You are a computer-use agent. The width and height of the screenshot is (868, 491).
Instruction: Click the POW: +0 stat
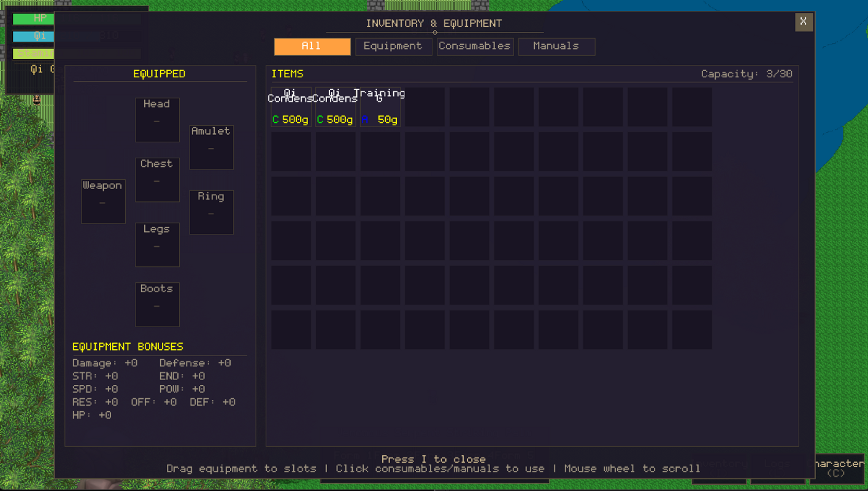pyautogui.click(x=182, y=389)
